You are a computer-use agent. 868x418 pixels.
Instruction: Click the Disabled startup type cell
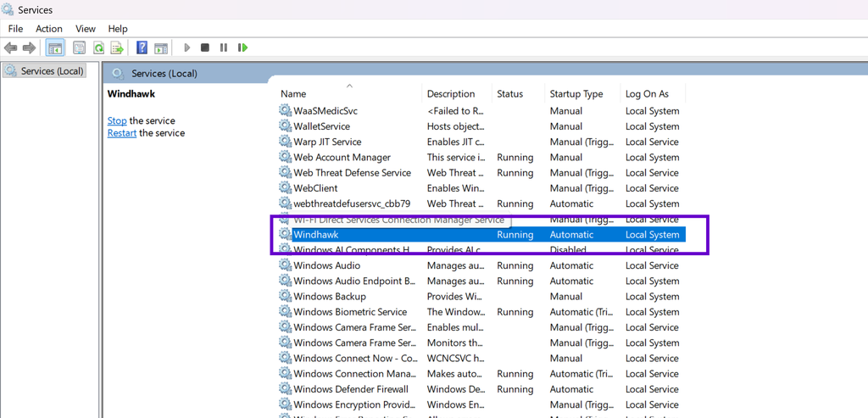568,250
